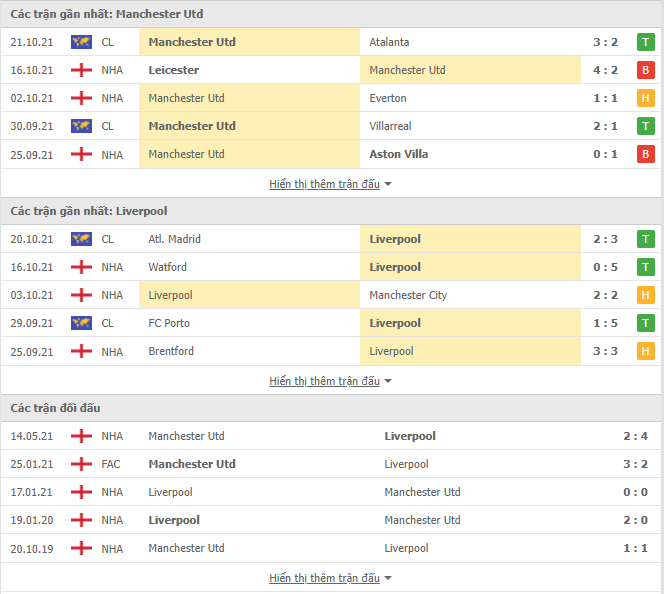The height and width of the screenshot is (594, 664).
Task: Open Villarreal team link
Action: coord(390,126)
